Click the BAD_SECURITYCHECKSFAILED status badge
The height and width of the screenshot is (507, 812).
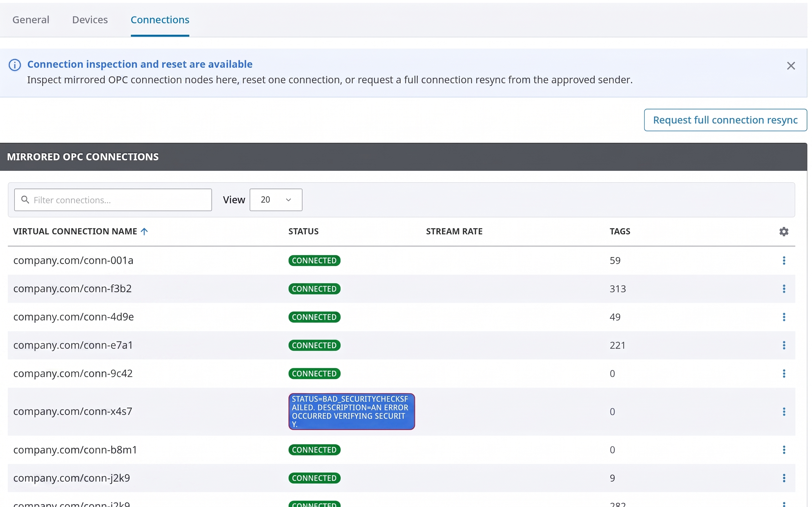click(x=351, y=411)
